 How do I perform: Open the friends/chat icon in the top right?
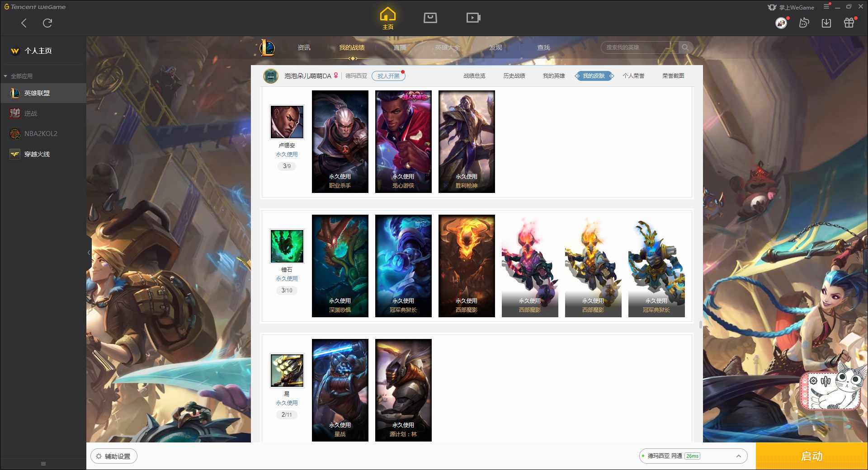point(804,23)
